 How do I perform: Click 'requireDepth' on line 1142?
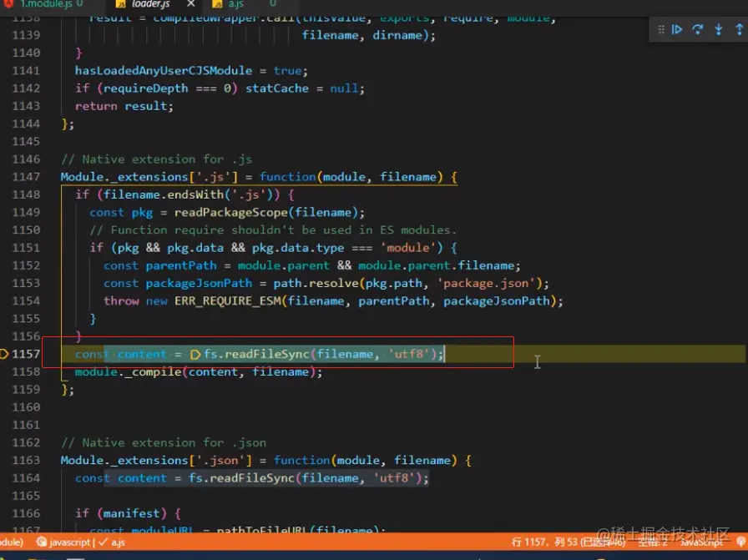point(145,88)
